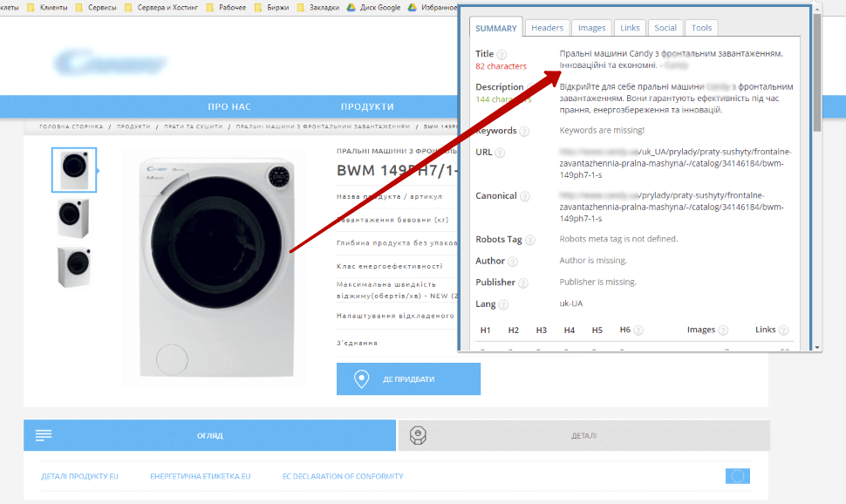Switch to the SUMMARY tab
The image size is (846, 504).
pyautogui.click(x=496, y=28)
